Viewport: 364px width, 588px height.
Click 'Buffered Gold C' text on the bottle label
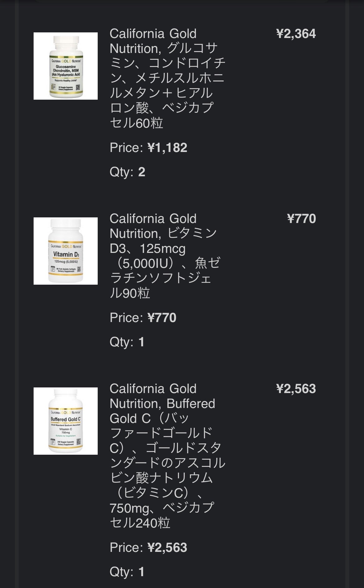pyautogui.click(x=66, y=419)
